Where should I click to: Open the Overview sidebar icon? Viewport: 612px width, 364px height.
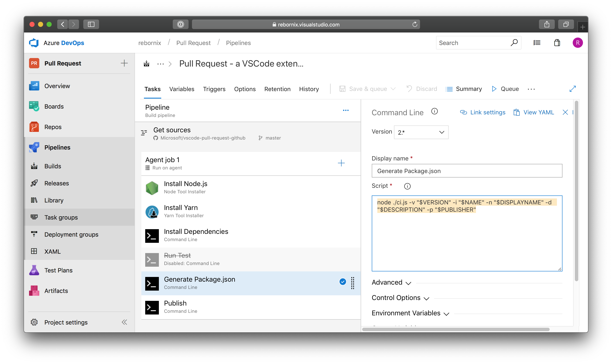pos(34,86)
